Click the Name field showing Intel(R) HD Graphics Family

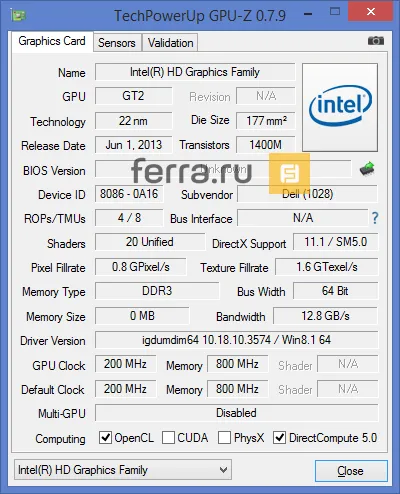click(x=195, y=72)
